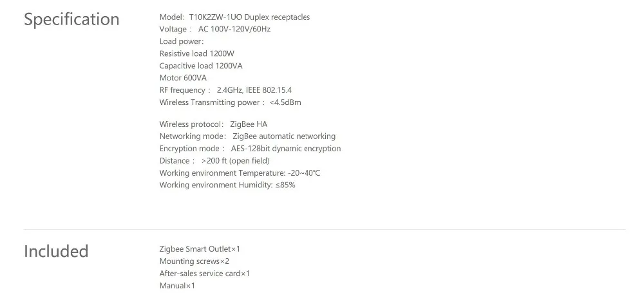Click the Motor 600VA text

(183, 78)
